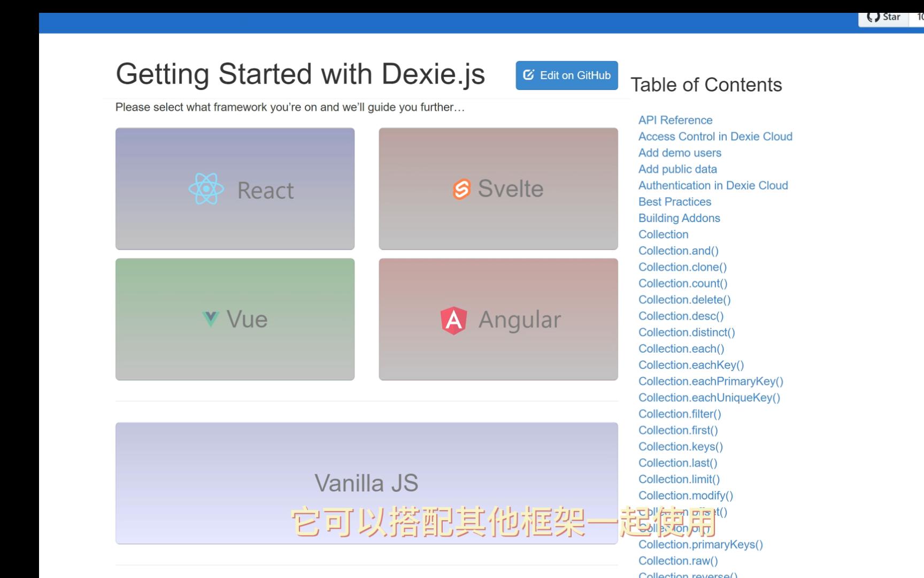
Task: Open Collection.first() docs link
Action: pyautogui.click(x=678, y=430)
